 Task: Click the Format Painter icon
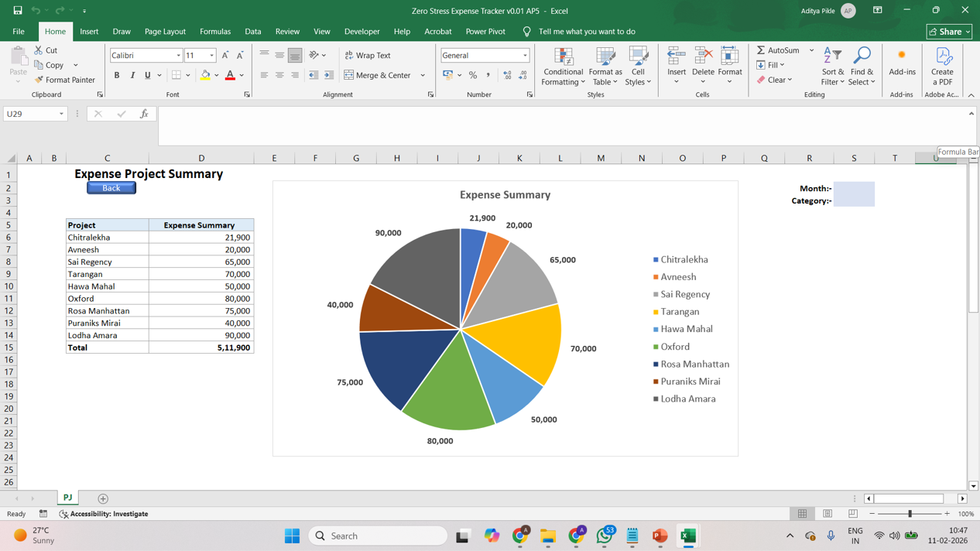click(x=39, y=80)
